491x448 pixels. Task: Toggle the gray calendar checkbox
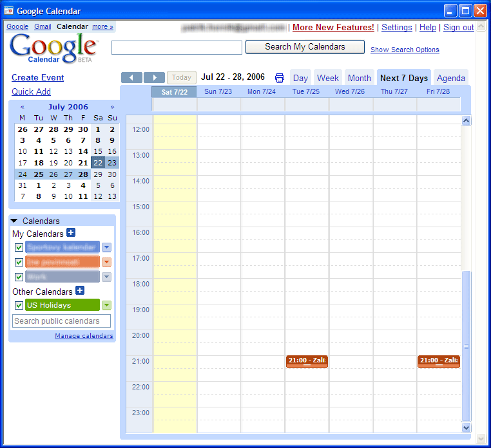(19, 277)
